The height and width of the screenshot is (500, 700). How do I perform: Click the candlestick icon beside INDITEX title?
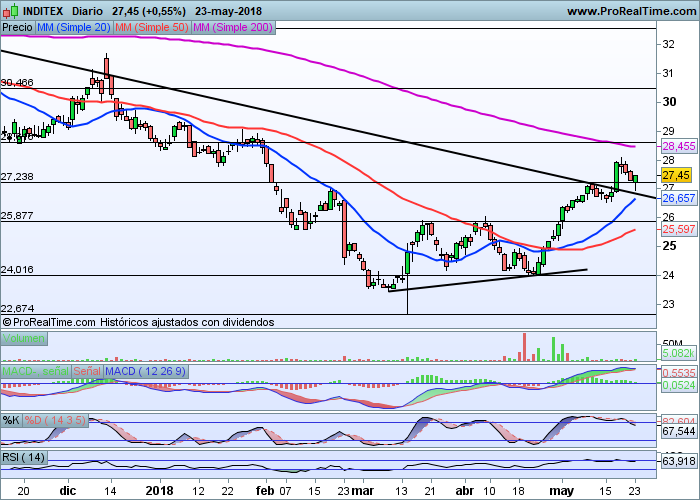pos(11,11)
